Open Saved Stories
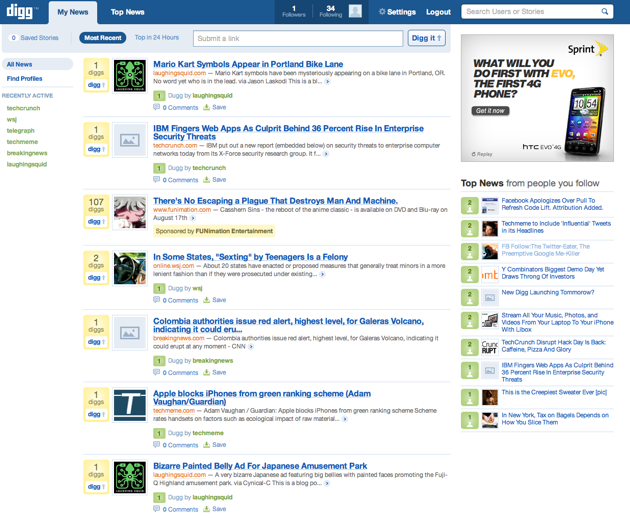This screenshot has width=630, height=518. 35,38
